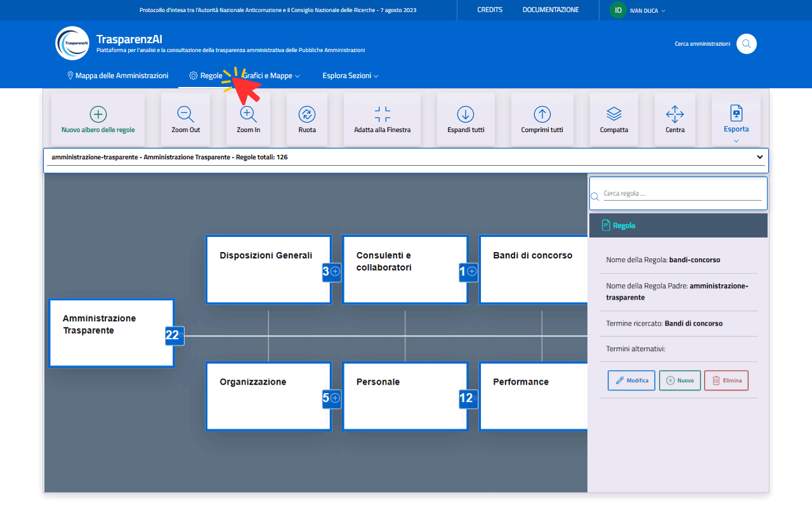Viewport: 812px width, 508px height.
Task: Open the Esplora Sezioni menu
Action: [350, 76]
